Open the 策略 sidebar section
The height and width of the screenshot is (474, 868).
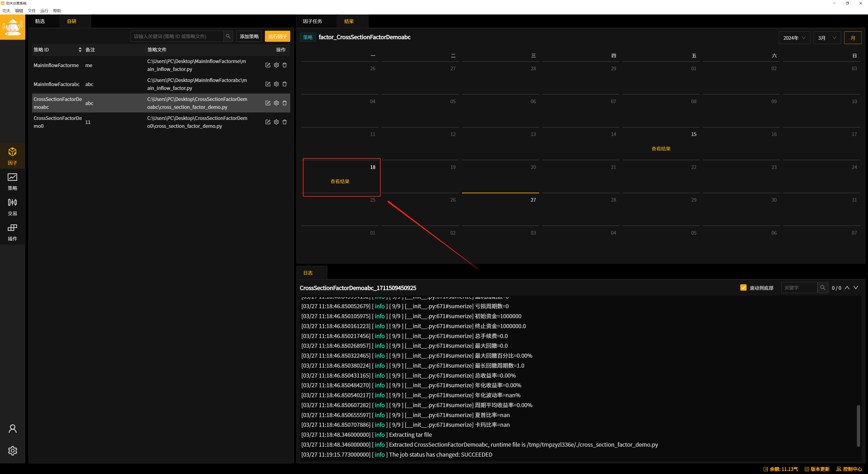coord(12,182)
